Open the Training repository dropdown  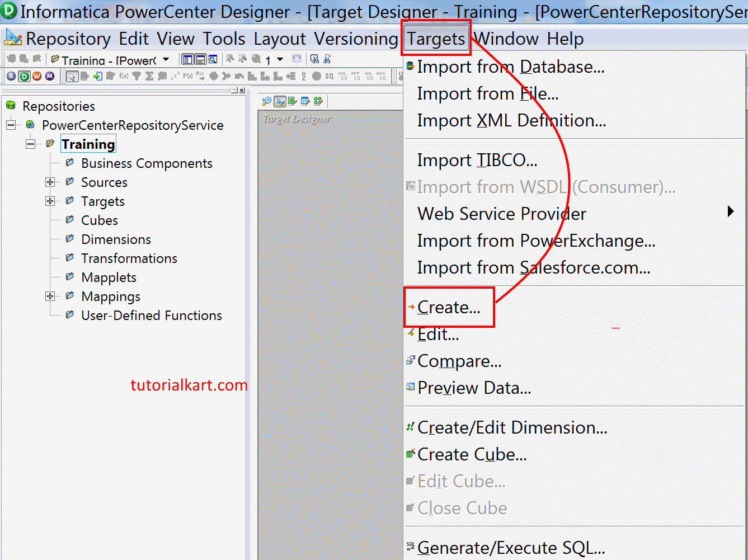[164, 59]
